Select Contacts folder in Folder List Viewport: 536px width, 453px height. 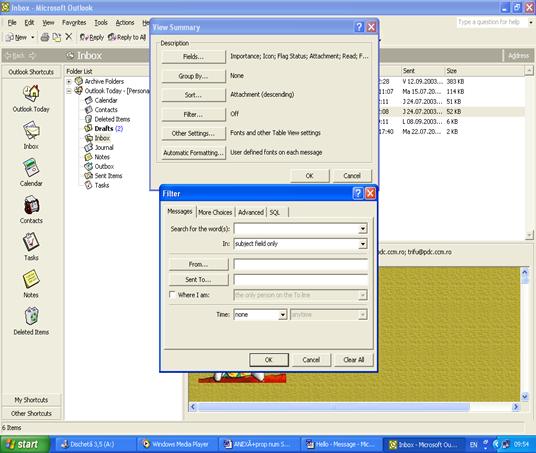point(106,110)
